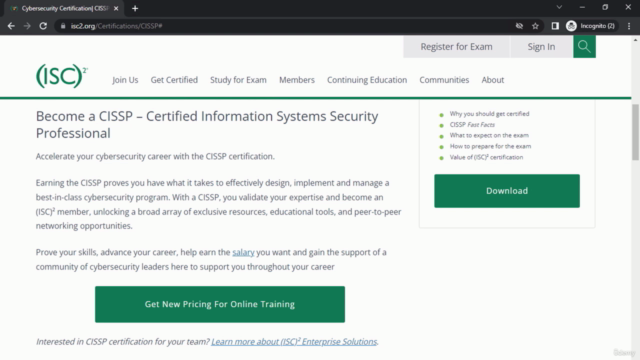Image resolution: width=640 pixels, height=360 pixels.
Task: Open the side panel icon
Action: coord(555,26)
